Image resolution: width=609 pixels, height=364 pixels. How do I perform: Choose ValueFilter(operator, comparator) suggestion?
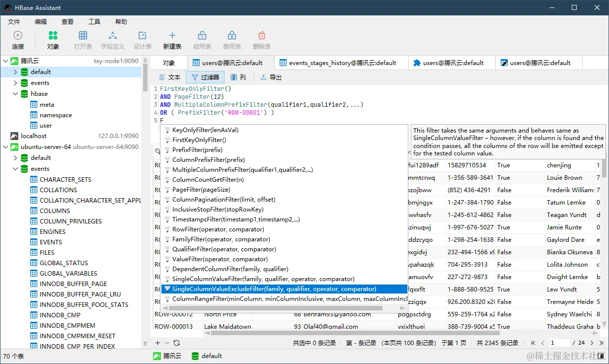tap(284, 259)
